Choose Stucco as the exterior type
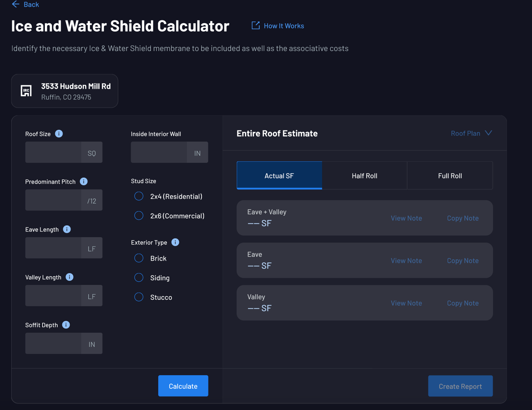532x410 pixels. pos(139,297)
